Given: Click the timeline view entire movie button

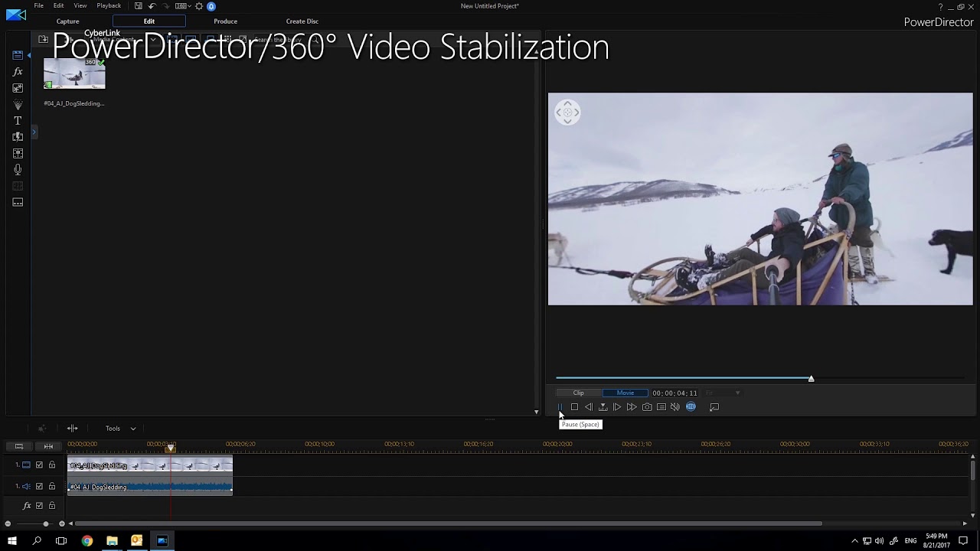Looking at the screenshot, I should pos(19,446).
